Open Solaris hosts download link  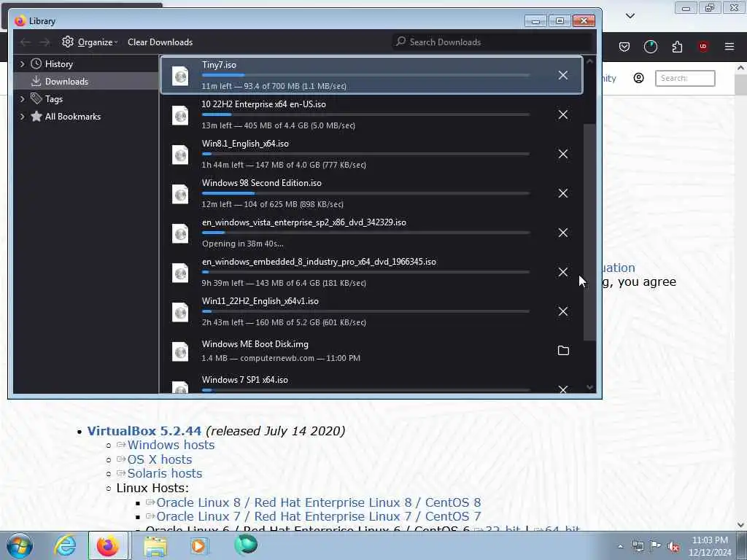click(x=165, y=473)
